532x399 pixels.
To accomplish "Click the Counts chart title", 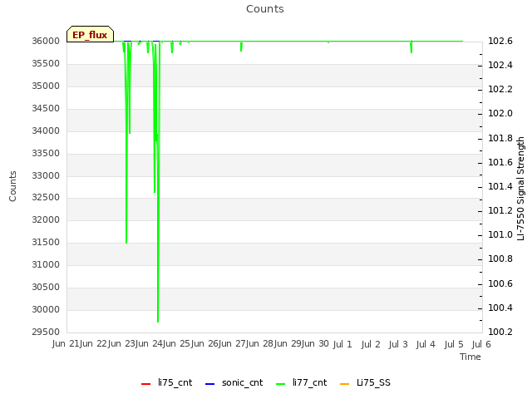I will 265,9.
